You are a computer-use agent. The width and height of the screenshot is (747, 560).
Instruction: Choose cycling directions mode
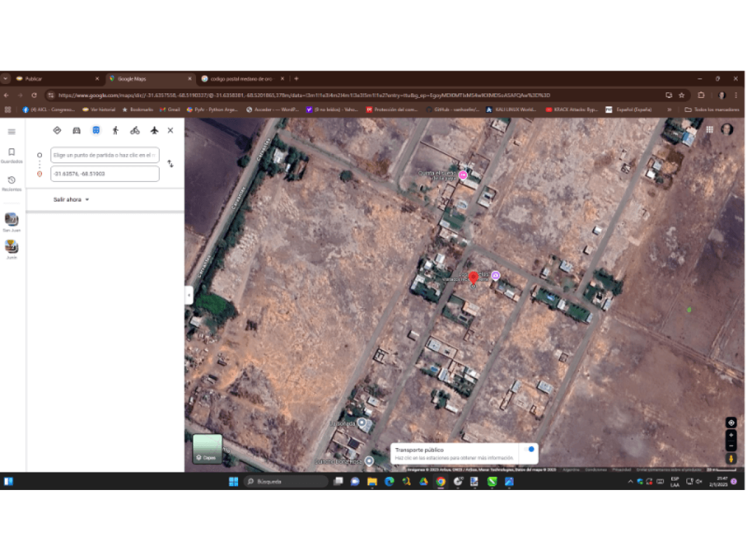pos(135,131)
